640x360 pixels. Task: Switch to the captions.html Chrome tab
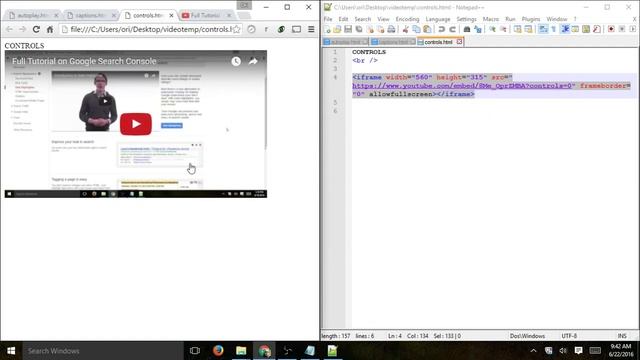[x=90, y=16]
